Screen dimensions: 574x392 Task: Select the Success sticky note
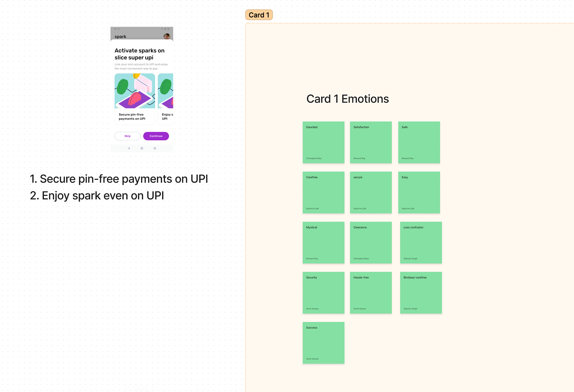point(323,343)
